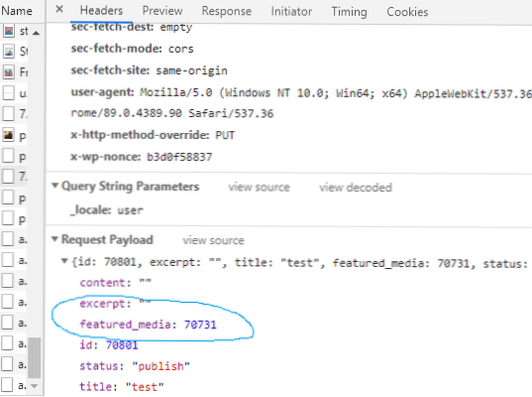Switch to the Initiator tab
Image resolution: width=532 pixels, height=397 pixels.
(x=291, y=12)
